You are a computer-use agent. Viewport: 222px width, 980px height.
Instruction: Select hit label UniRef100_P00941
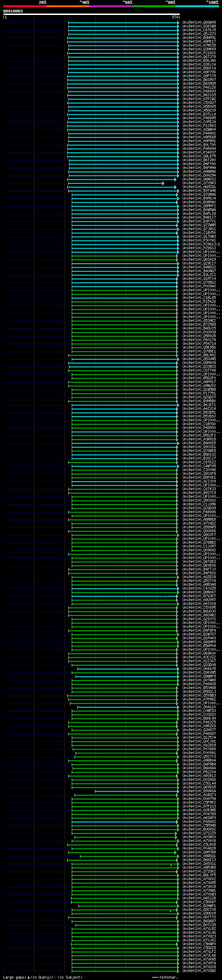pos(199,753)
